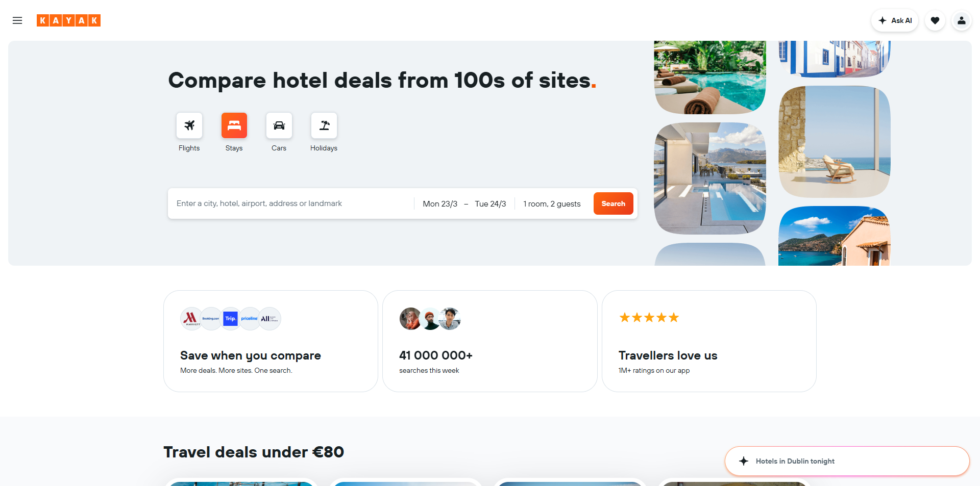Image resolution: width=980 pixels, height=486 pixels.
Task: Select the Holidays palm tree icon
Action: click(324, 125)
